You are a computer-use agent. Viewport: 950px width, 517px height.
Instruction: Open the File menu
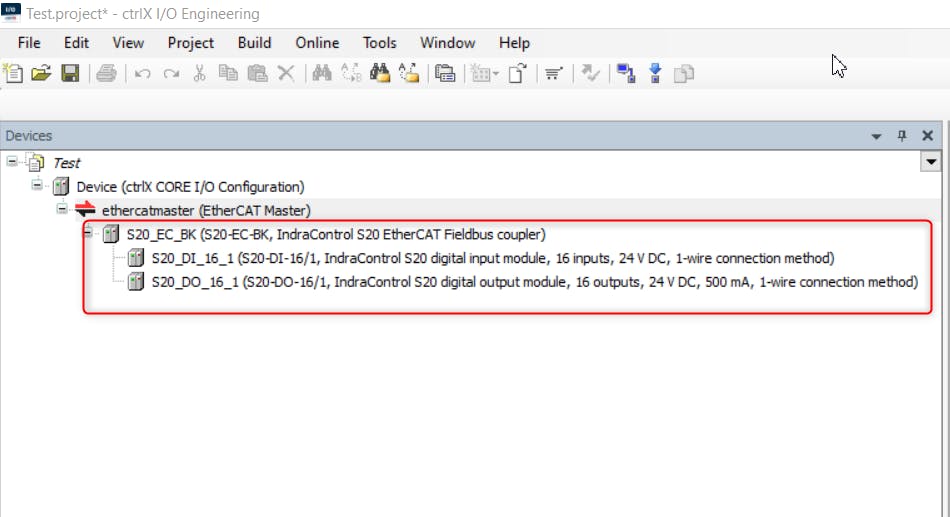point(29,43)
